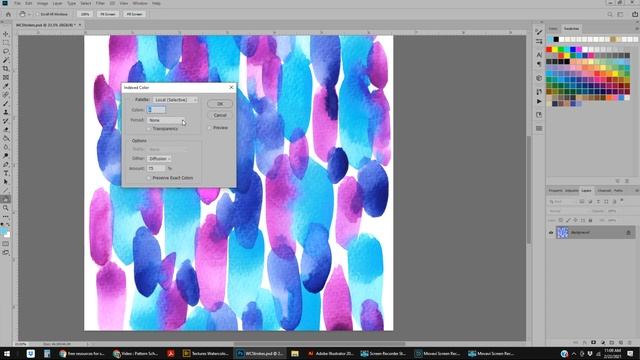The image size is (640, 360).
Task: Switch to the Color panel tab
Action: pyautogui.click(x=553, y=29)
